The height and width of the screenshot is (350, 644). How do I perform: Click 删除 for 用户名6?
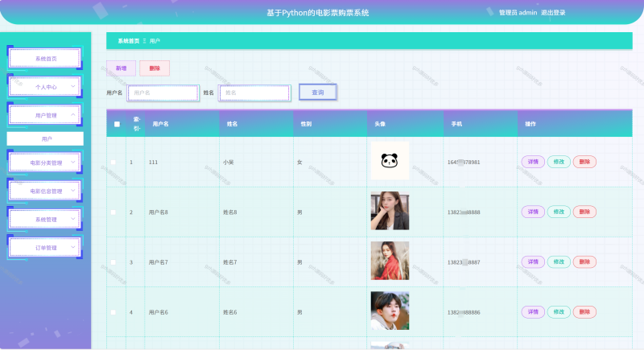tap(584, 312)
